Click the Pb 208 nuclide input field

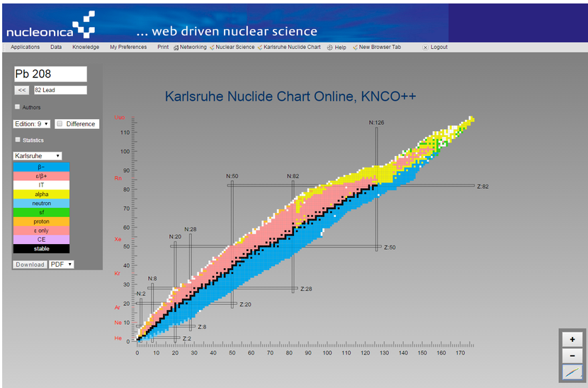50,74
